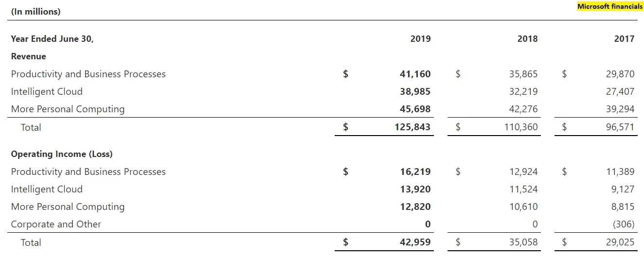Select the 2019 total revenue value 125,843

coord(412,127)
